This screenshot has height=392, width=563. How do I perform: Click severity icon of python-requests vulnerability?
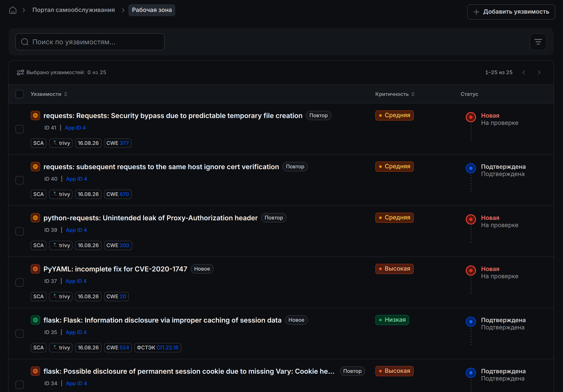click(35, 218)
